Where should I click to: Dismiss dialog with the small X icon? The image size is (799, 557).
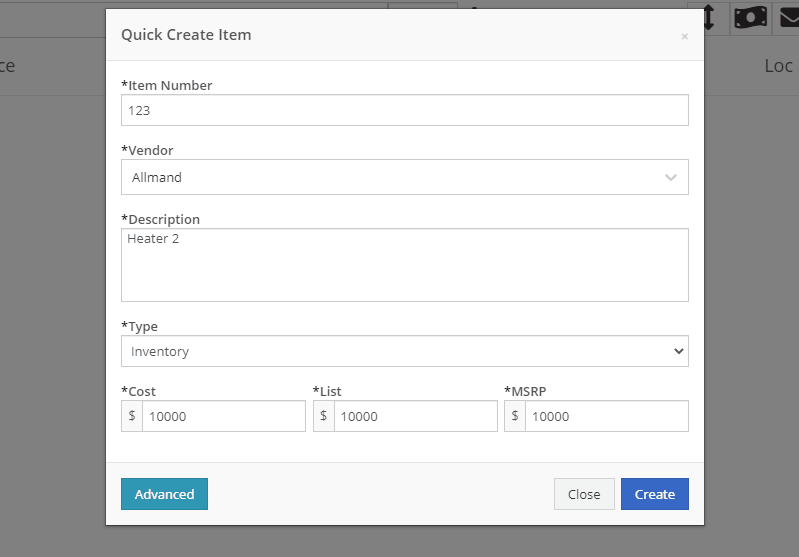click(684, 36)
